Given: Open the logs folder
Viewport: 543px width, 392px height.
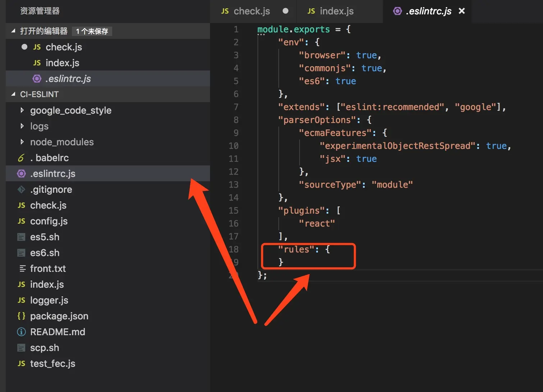Looking at the screenshot, I should click(108, 126).
